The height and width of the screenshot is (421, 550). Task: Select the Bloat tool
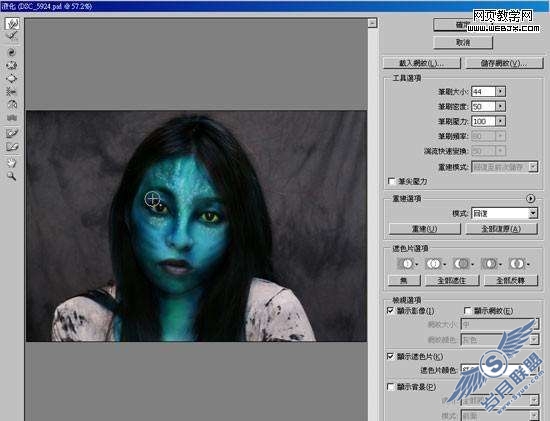coord(12,78)
